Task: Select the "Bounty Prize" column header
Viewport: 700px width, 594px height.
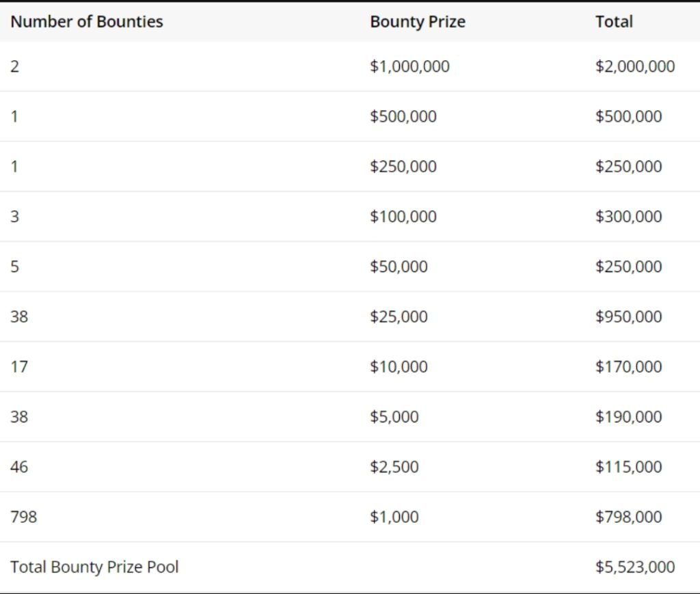Action: click(417, 22)
